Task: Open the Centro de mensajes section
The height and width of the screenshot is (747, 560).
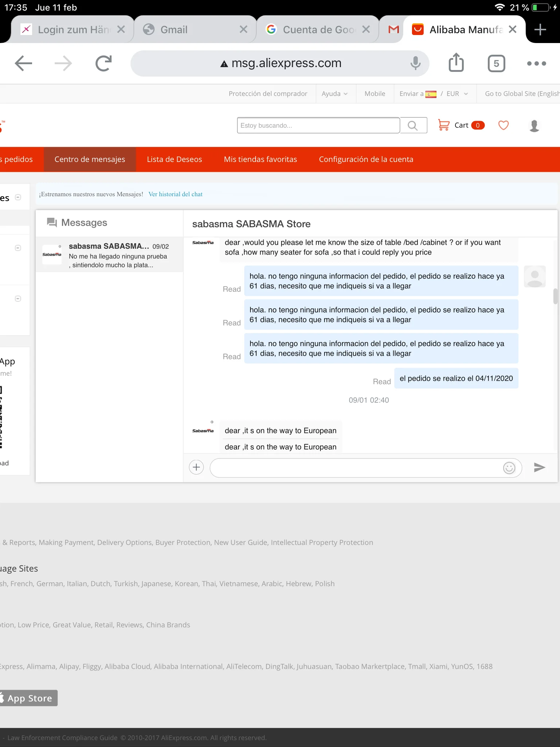Action: (x=90, y=159)
